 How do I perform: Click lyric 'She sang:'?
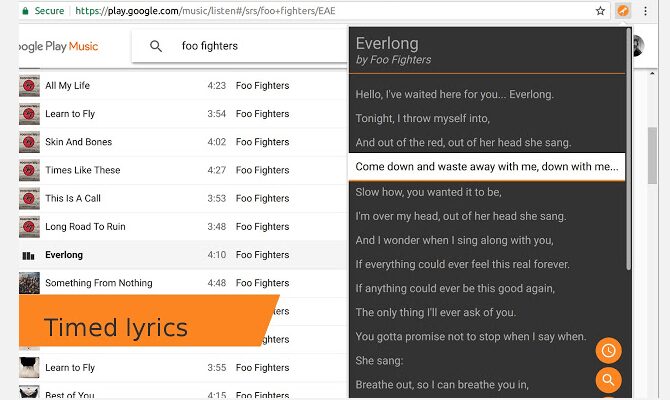379,361
